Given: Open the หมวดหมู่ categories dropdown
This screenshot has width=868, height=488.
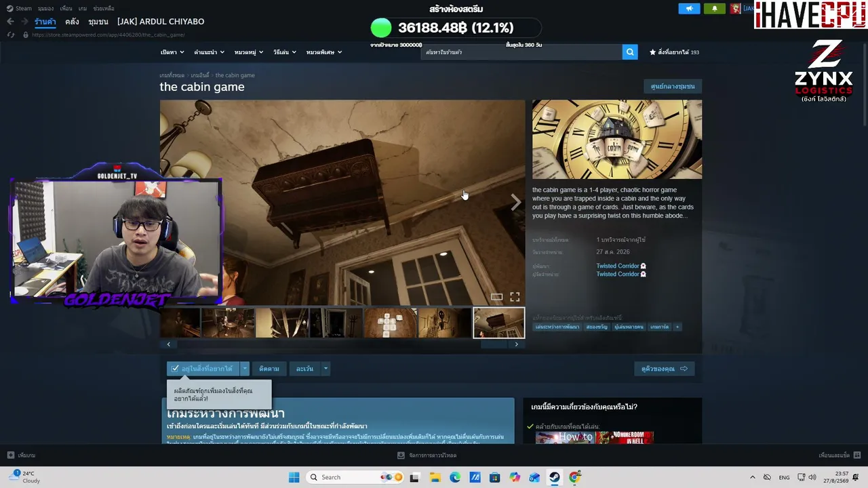Looking at the screenshot, I should pos(248,52).
